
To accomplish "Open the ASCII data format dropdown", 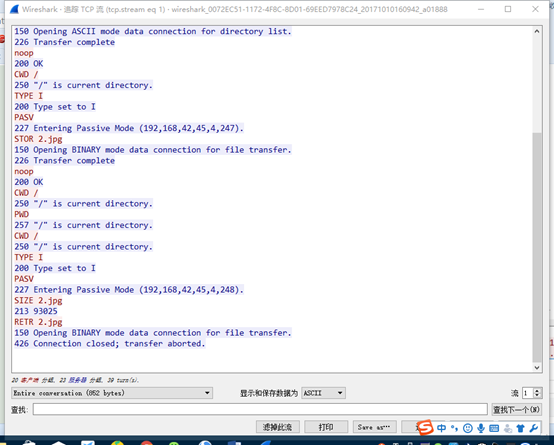I will (323, 393).
